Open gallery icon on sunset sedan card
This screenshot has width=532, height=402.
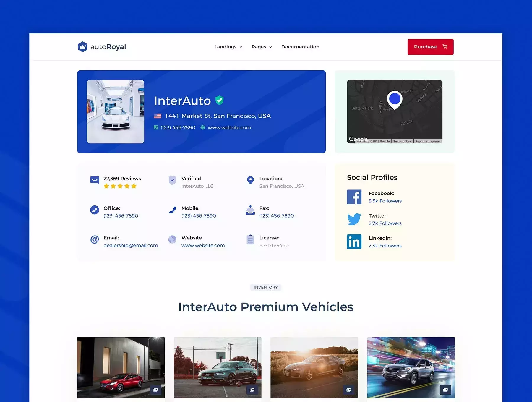[349, 390]
